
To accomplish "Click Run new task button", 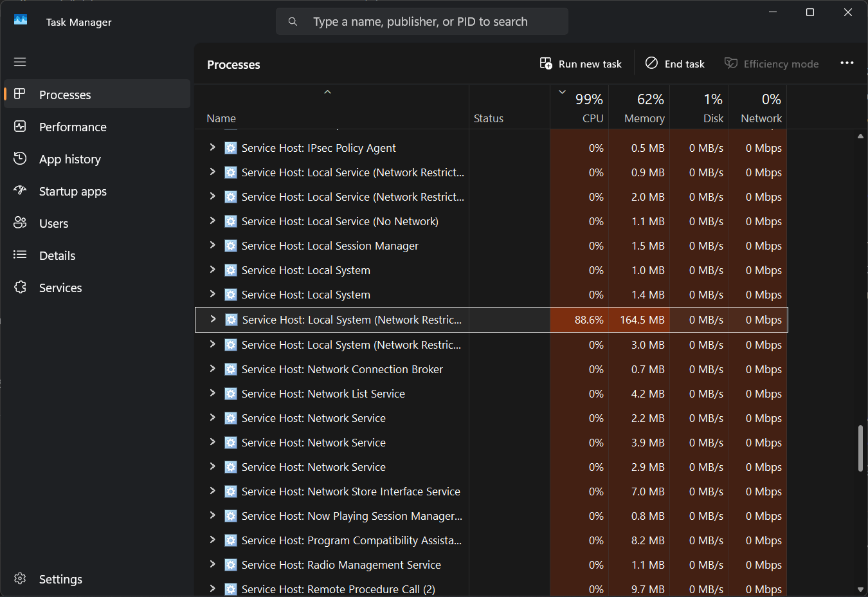I will point(581,64).
